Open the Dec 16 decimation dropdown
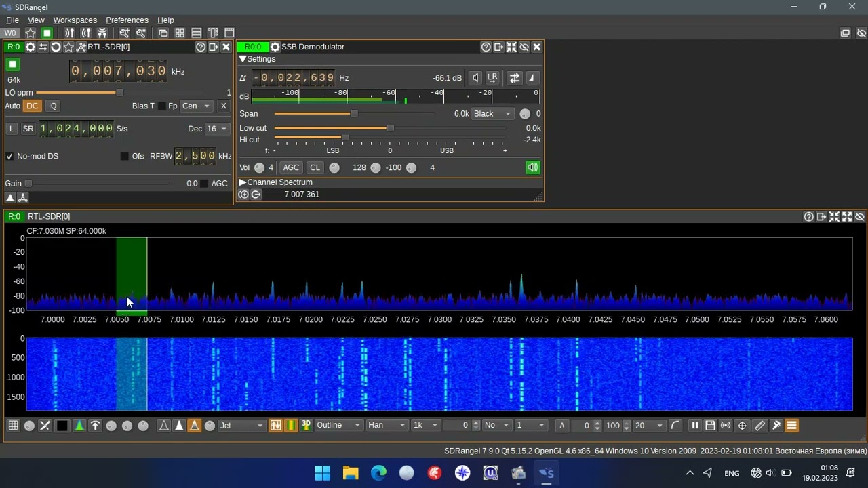The image size is (868, 488). tap(217, 129)
